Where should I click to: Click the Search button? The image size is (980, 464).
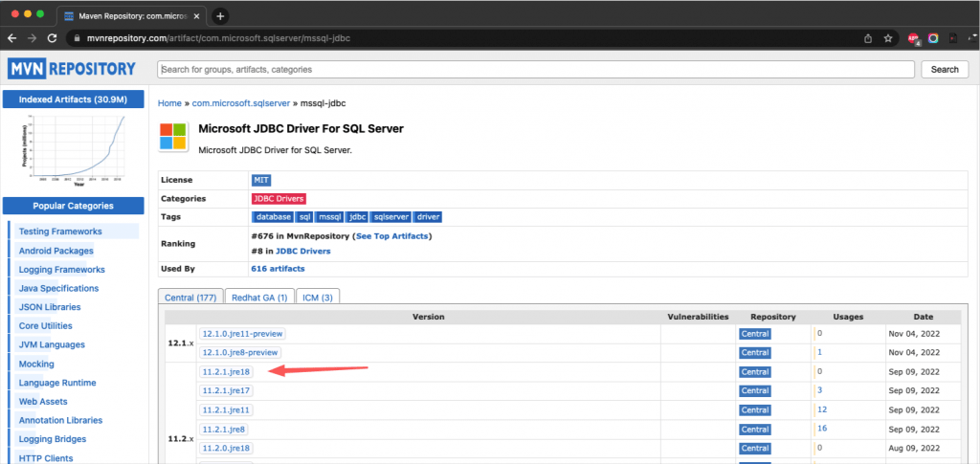(945, 69)
